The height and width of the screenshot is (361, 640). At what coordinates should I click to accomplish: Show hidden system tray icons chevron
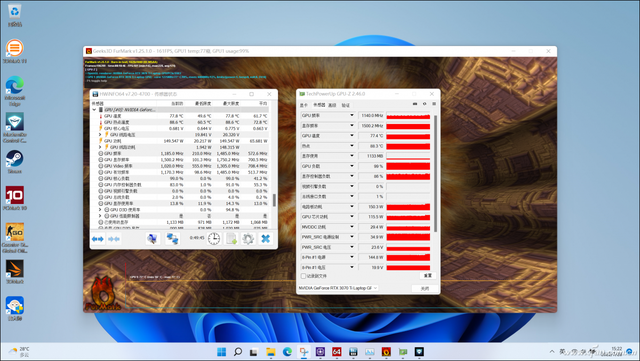click(x=552, y=352)
